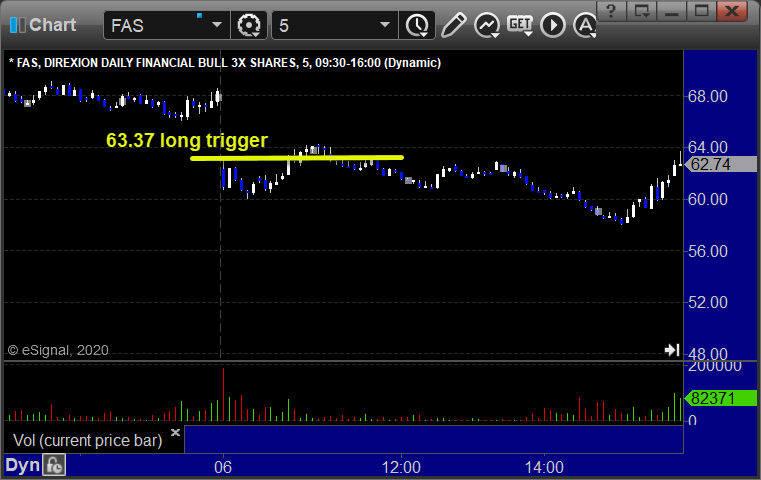
Task: Click the GET toolbar icon
Action: (520, 25)
